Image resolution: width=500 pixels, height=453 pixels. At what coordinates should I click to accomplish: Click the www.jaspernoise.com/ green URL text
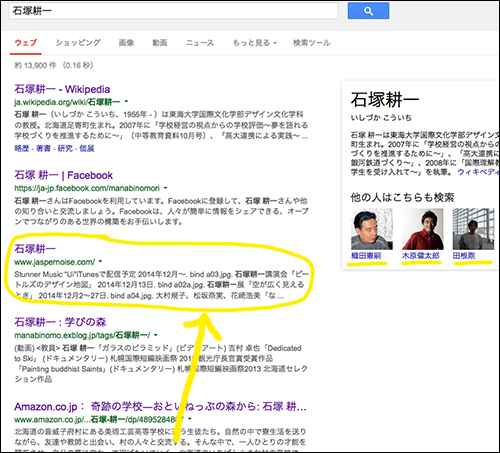[x=55, y=262]
